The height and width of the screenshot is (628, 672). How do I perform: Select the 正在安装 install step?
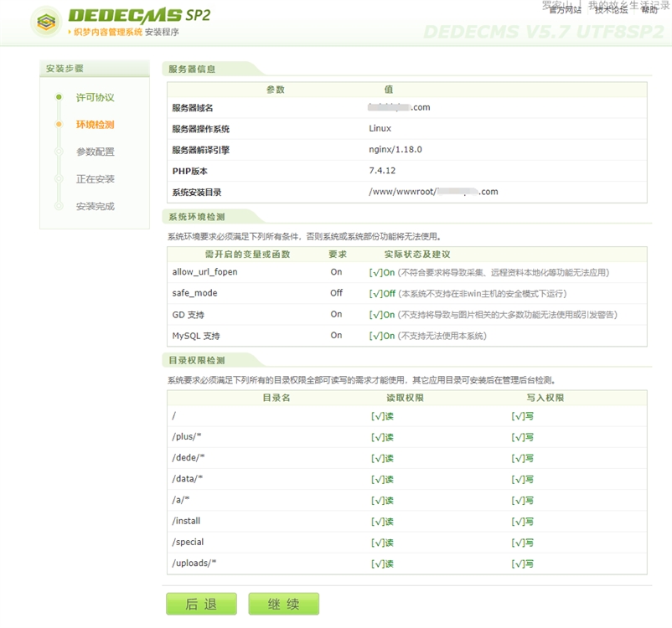tap(96, 179)
